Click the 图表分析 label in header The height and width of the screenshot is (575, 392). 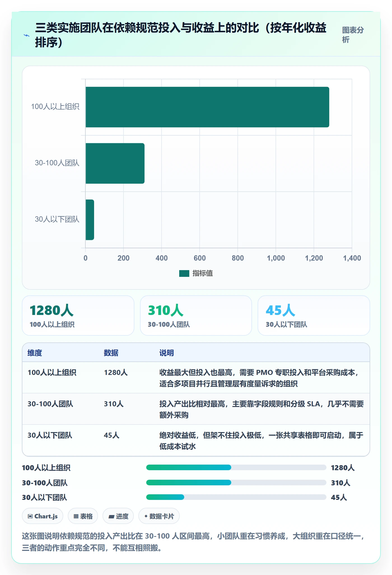(x=353, y=35)
